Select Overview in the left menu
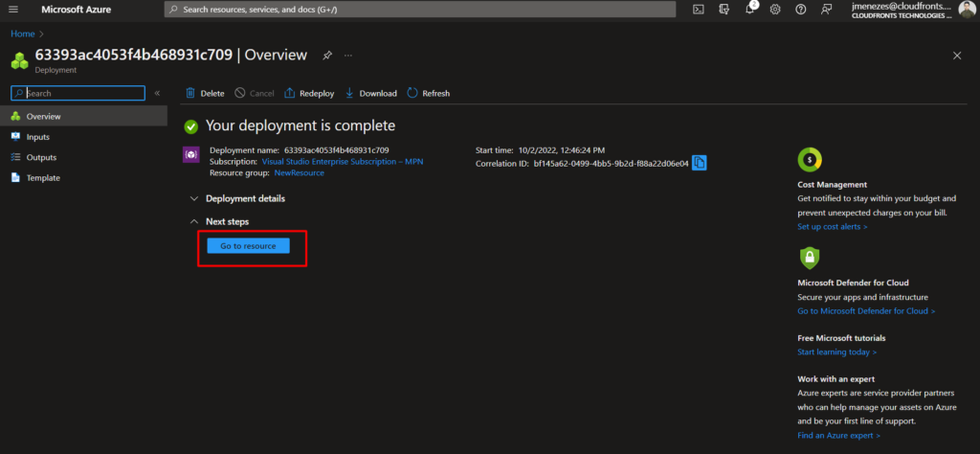The width and height of the screenshot is (980, 454). (x=84, y=116)
